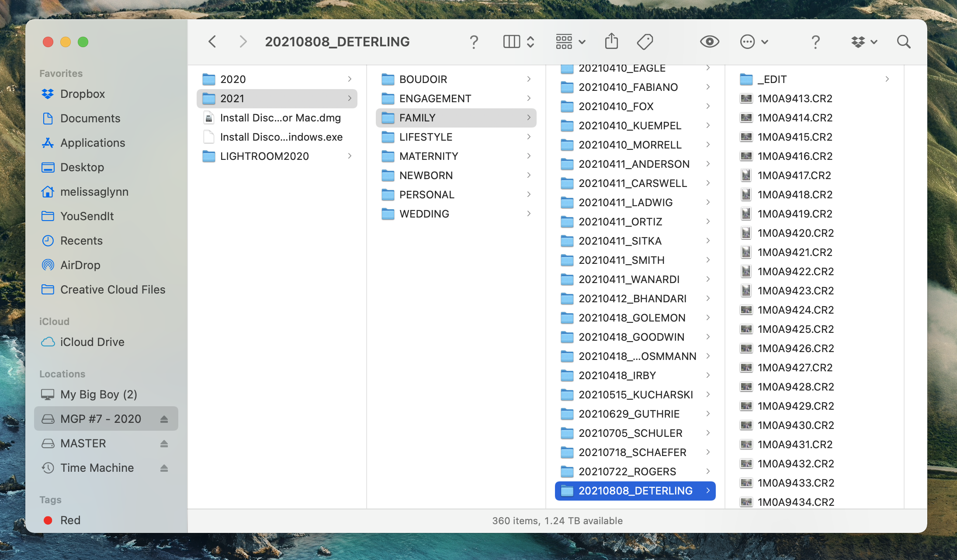This screenshot has width=957, height=560.
Task: Go back with left chevron
Action: tap(212, 42)
